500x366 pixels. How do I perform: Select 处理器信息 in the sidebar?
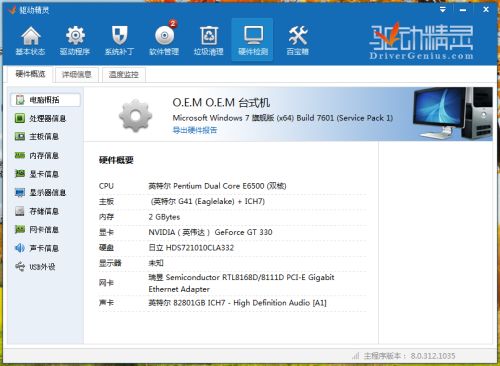point(48,118)
